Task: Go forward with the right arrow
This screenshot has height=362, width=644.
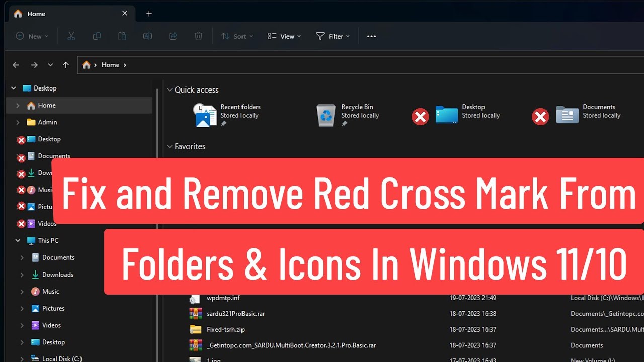Action: point(34,65)
